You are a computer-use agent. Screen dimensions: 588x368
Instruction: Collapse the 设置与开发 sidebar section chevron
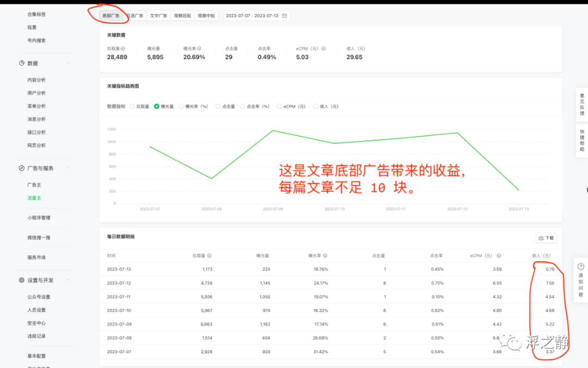(68, 280)
